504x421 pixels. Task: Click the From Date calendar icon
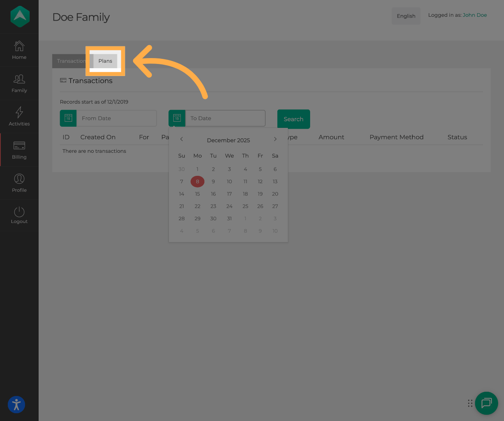pos(68,119)
